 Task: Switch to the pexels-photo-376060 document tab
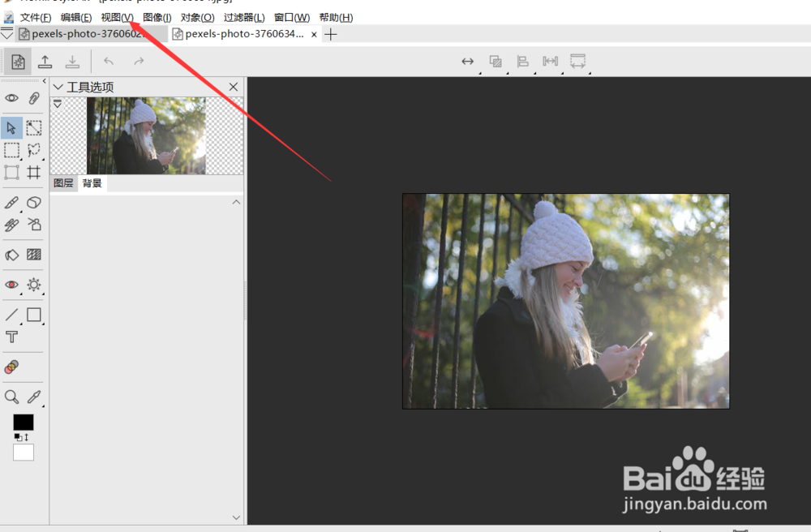pos(92,34)
